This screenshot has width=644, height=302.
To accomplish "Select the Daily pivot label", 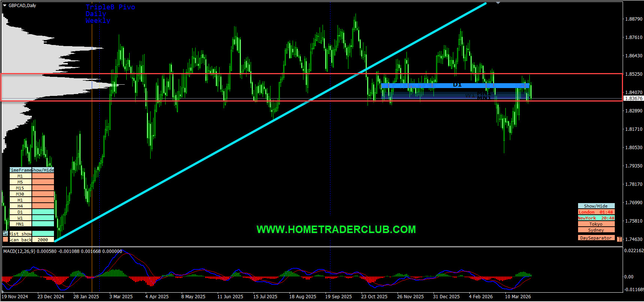I will click(96, 14).
